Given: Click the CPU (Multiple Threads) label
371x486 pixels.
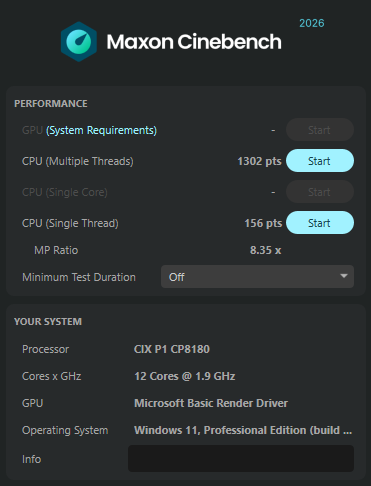Looking at the screenshot, I should click(78, 161).
